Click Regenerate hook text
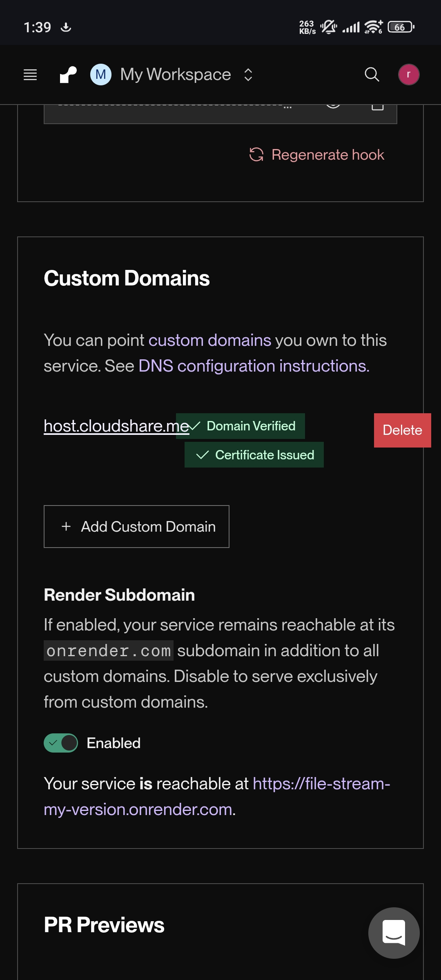 pyautogui.click(x=327, y=155)
